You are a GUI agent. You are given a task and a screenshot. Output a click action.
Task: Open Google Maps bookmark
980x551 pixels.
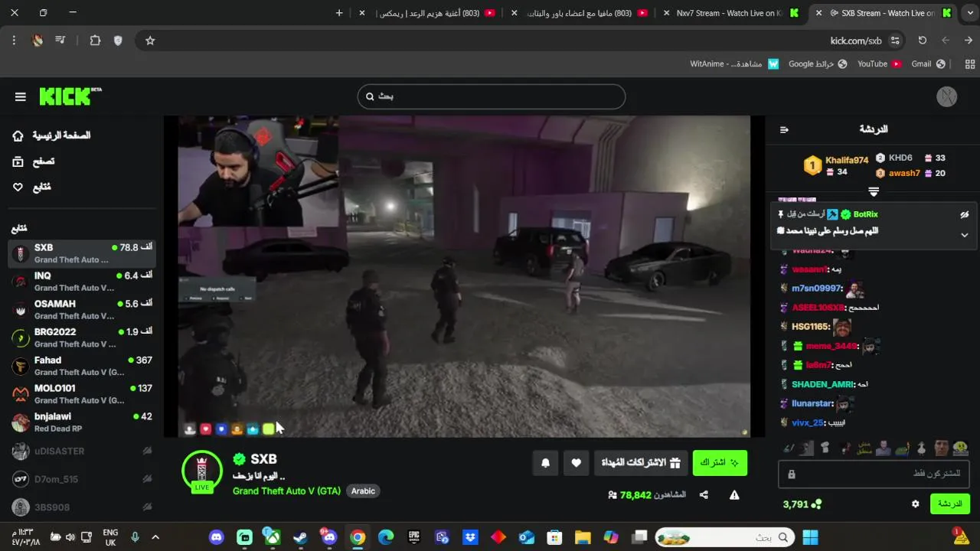[818, 64]
